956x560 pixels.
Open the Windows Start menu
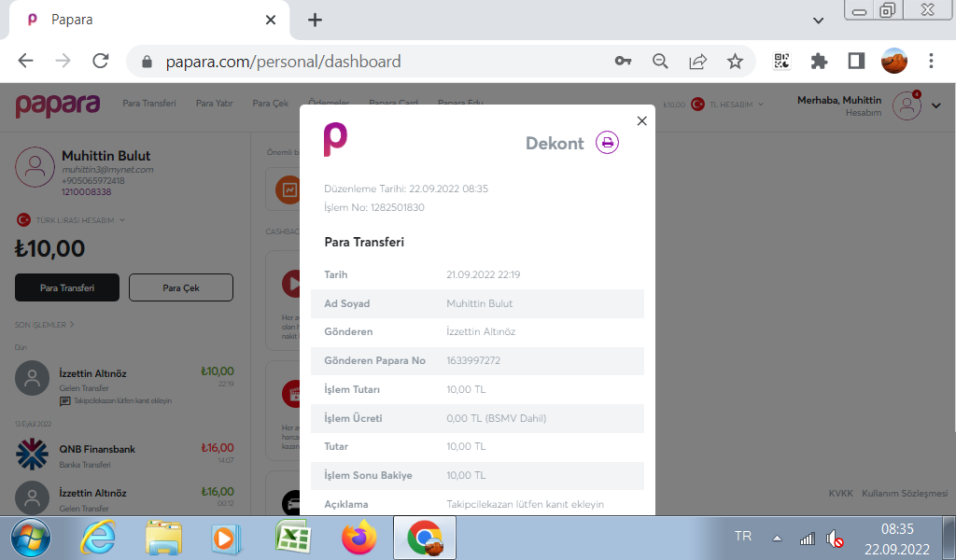(31, 539)
